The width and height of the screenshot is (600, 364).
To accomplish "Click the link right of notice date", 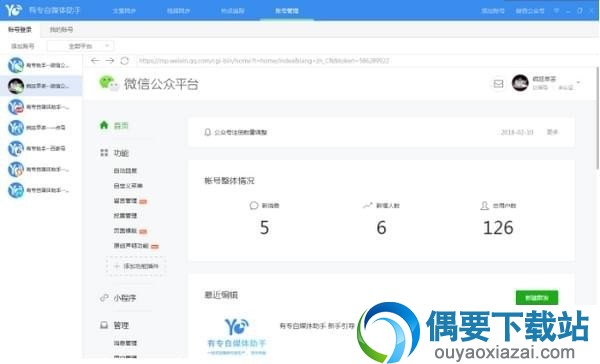I will (x=552, y=132).
